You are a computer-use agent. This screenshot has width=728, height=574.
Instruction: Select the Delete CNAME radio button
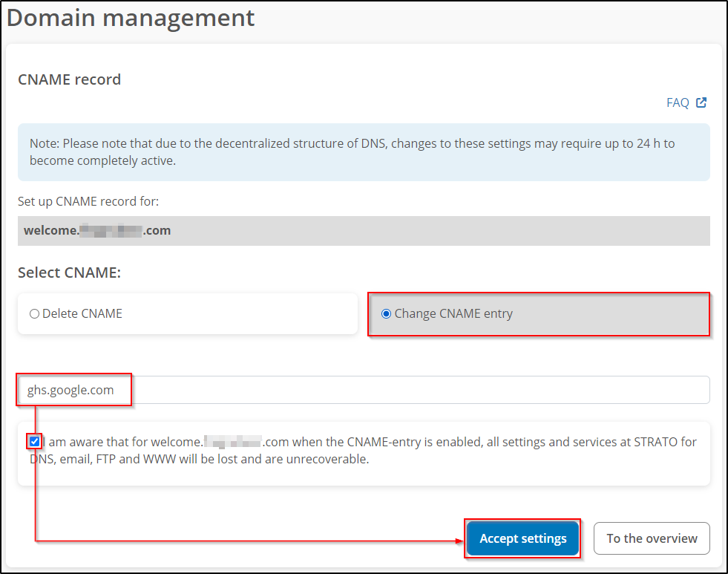coord(34,314)
